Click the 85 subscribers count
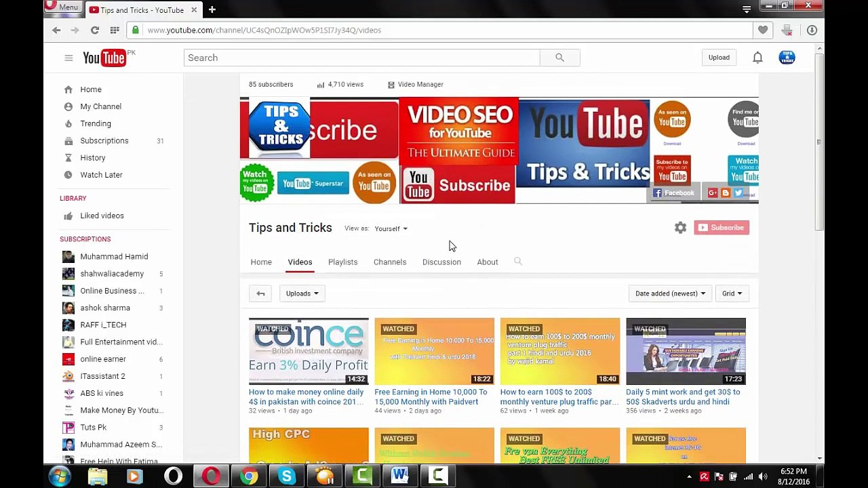The width and height of the screenshot is (868, 488). tap(271, 84)
